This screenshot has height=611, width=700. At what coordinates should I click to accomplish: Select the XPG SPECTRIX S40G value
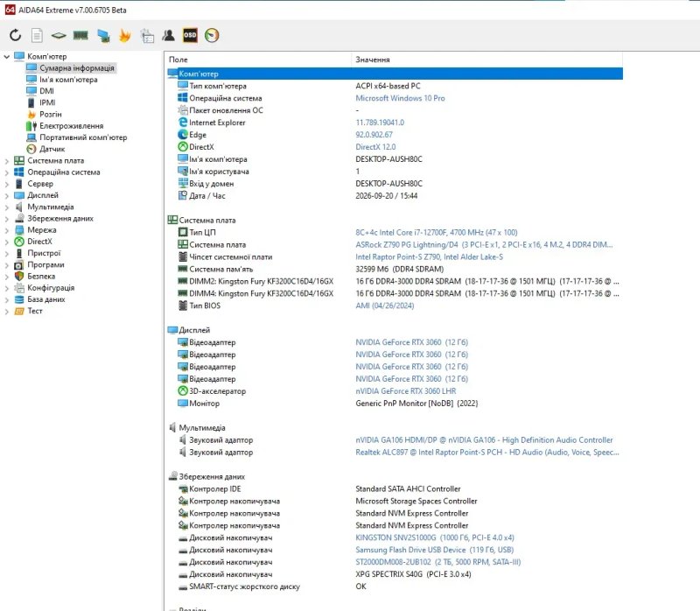click(413, 574)
